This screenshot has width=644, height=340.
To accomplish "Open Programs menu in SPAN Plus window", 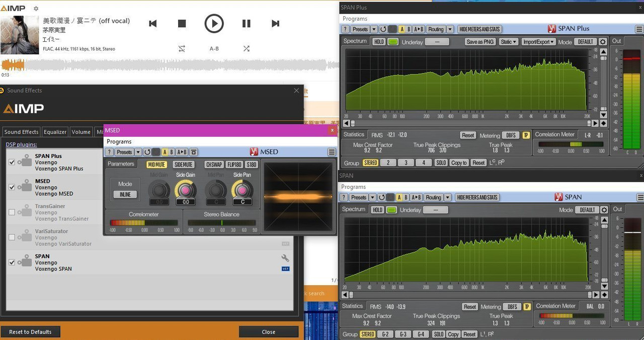I will [355, 19].
